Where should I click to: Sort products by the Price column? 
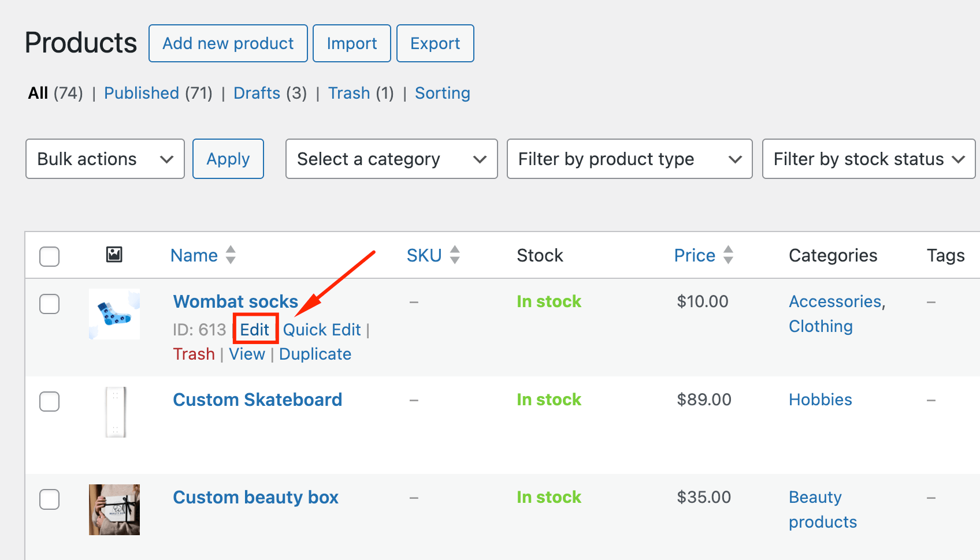tap(695, 255)
